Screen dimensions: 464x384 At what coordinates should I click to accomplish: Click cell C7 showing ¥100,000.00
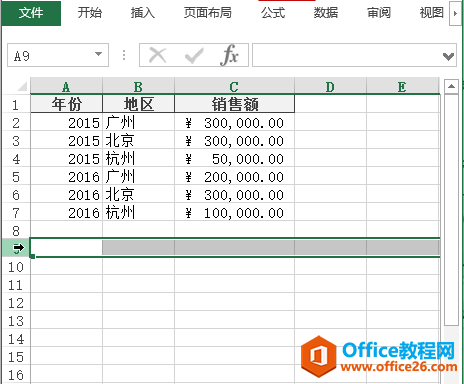tap(234, 212)
